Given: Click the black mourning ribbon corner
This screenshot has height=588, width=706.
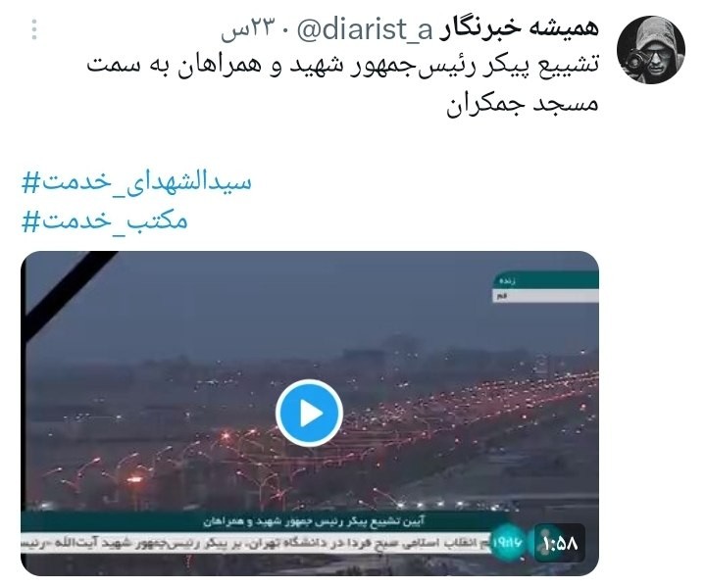Looking at the screenshot, I should [68, 290].
